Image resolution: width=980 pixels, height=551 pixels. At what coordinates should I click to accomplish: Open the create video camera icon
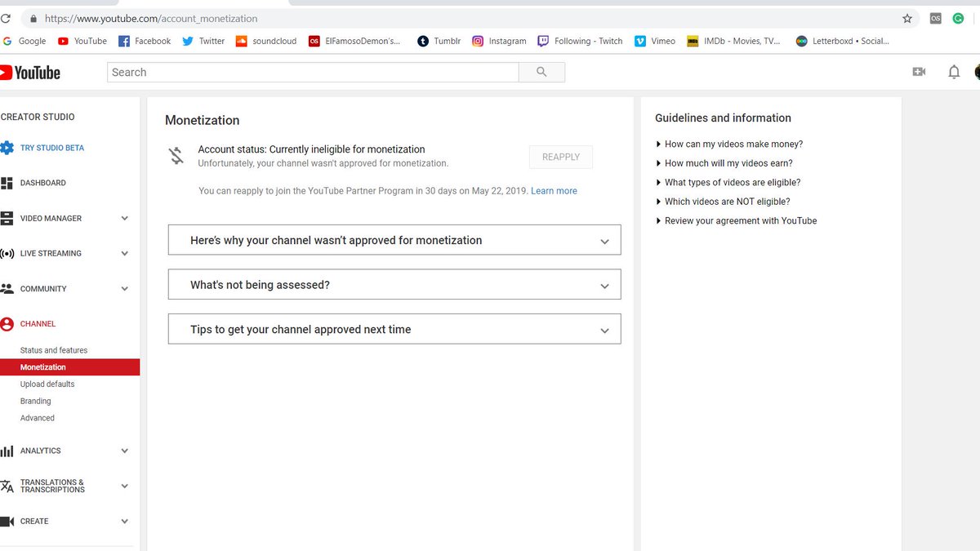pos(919,72)
